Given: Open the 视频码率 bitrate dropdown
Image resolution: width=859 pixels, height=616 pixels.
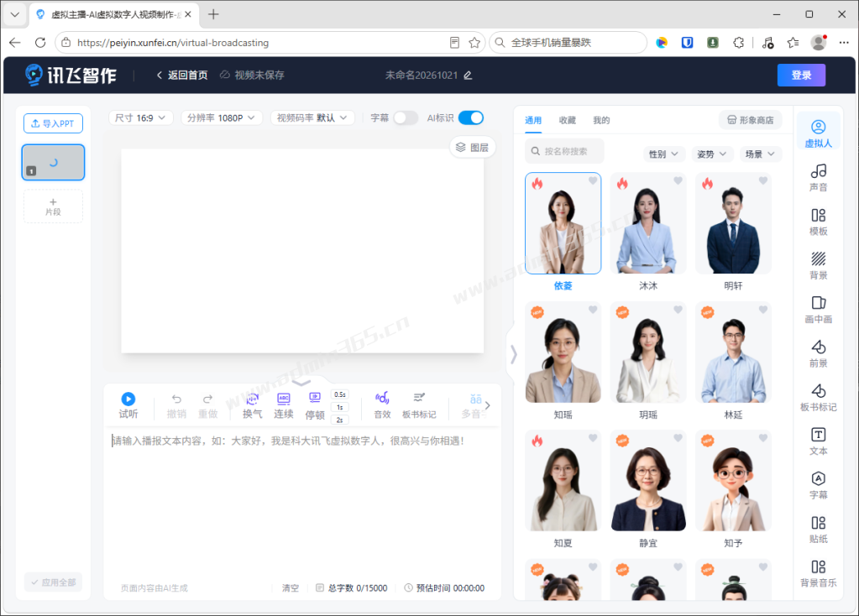Looking at the screenshot, I should 312,117.
